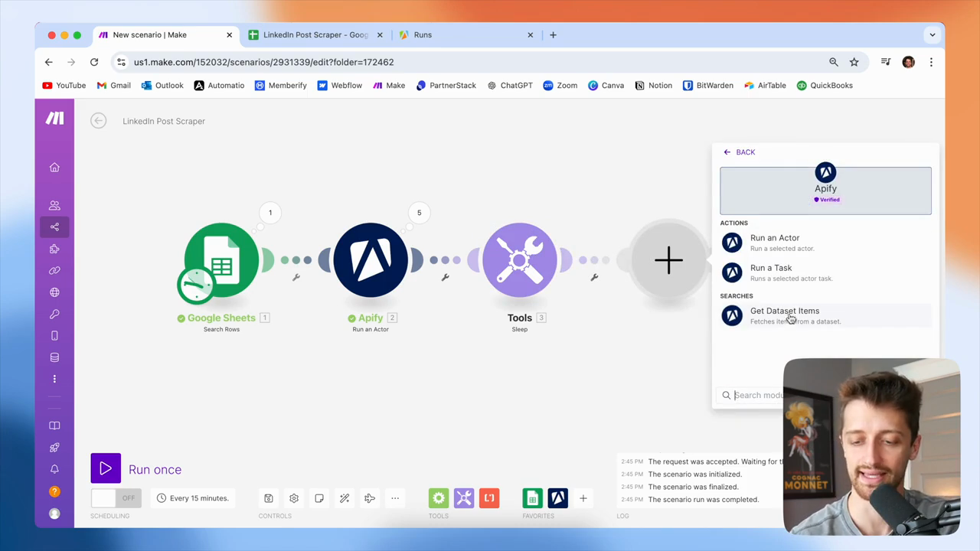This screenshot has width=980, height=551.
Task: Click the browser address bar URL
Action: pyautogui.click(x=264, y=62)
